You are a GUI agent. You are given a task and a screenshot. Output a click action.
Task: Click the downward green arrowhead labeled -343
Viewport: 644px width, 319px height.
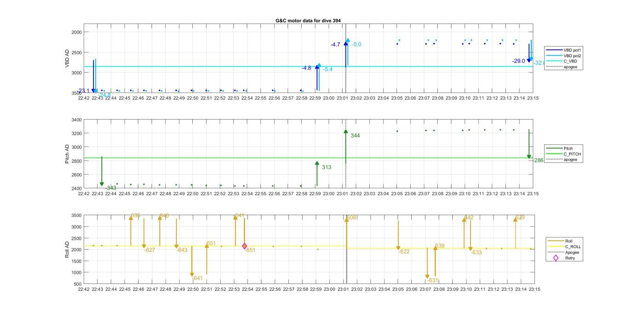point(102,184)
